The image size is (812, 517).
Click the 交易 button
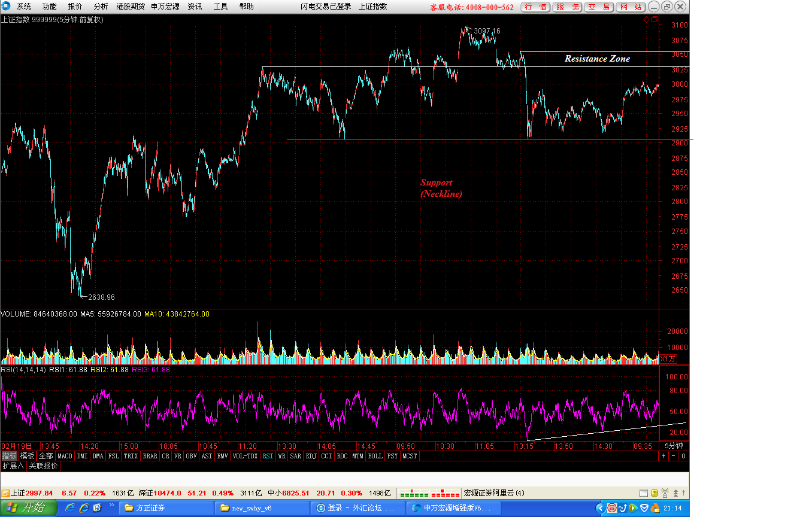(x=599, y=7)
